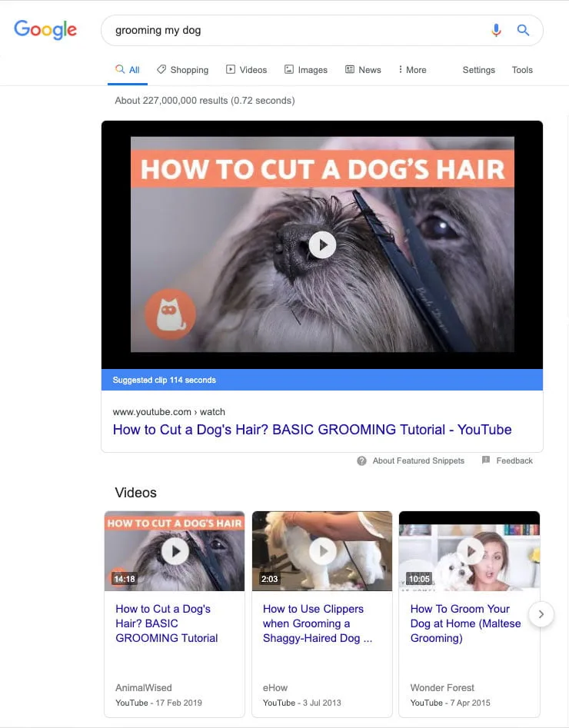Open 'How to Cut a Dog's Hair? BASIC GROOMING Tutorial - YouTube' link
Image resolution: width=569 pixels, height=728 pixels.
coord(312,430)
